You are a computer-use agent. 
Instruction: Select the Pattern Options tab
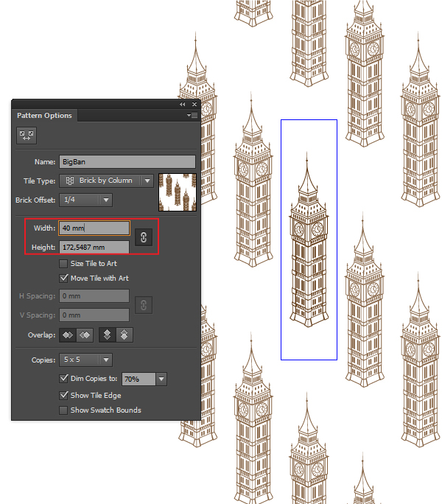pos(44,116)
